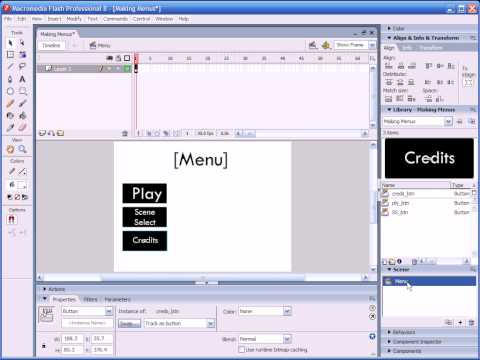Click the Swap button
The width and height of the screenshot is (480, 360).
[129, 324]
